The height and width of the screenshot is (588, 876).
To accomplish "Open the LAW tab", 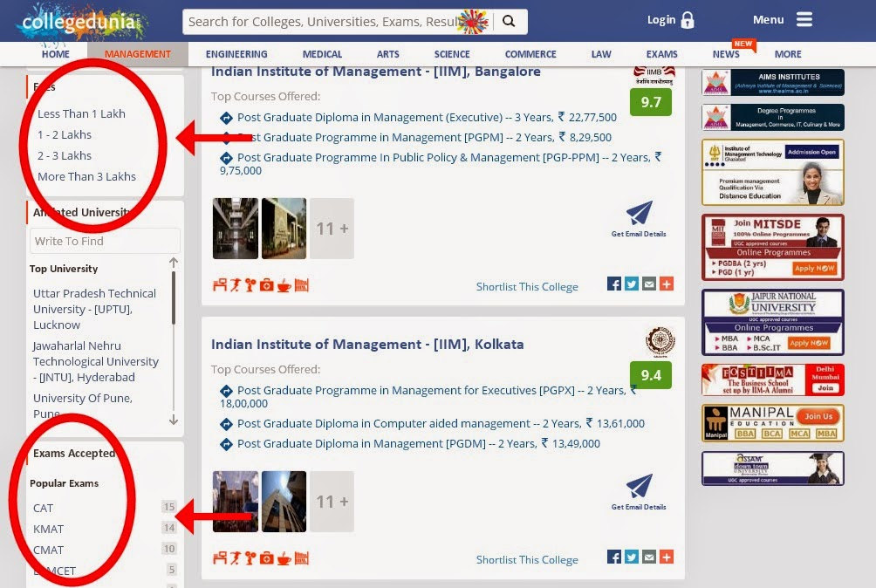I will [x=601, y=54].
